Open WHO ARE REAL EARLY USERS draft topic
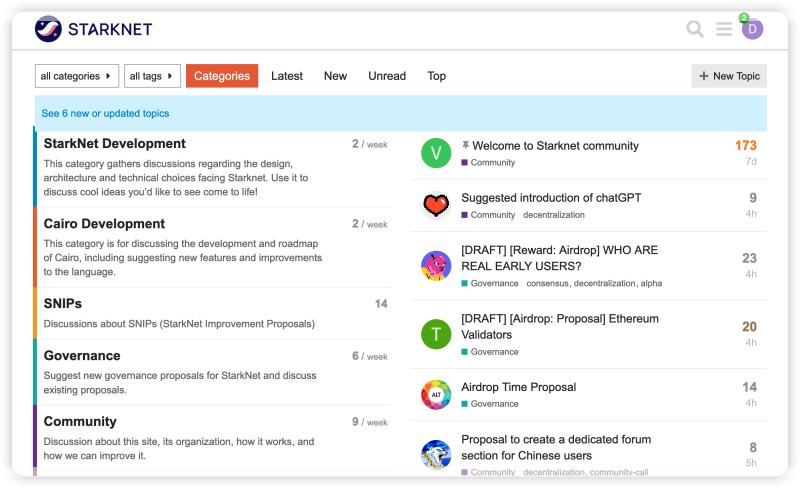 click(x=560, y=258)
